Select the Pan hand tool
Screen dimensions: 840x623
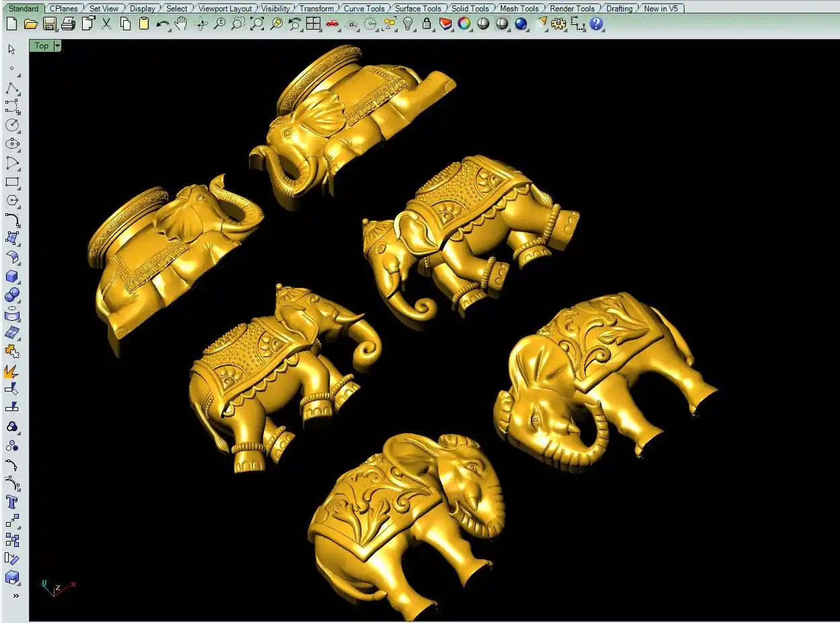click(x=181, y=24)
